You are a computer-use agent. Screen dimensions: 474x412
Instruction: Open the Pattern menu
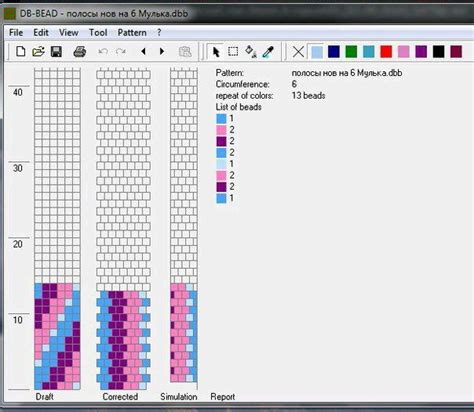coord(132,33)
